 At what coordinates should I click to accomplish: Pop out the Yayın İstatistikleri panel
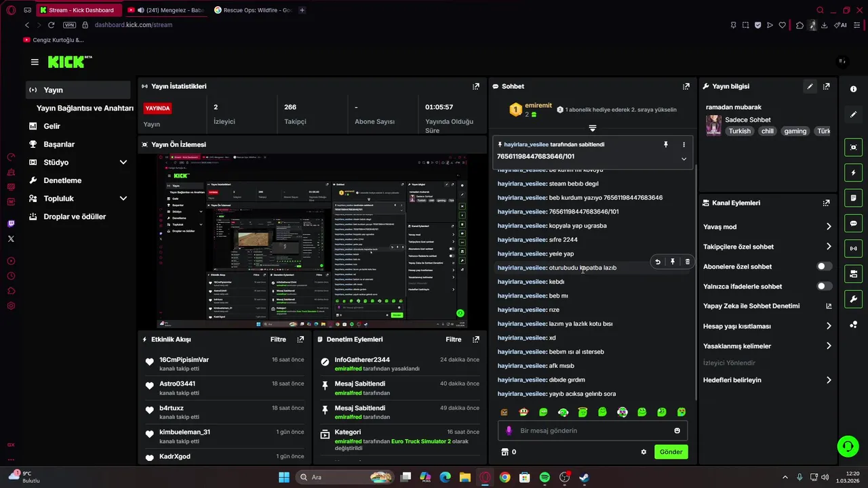tap(476, 86)
